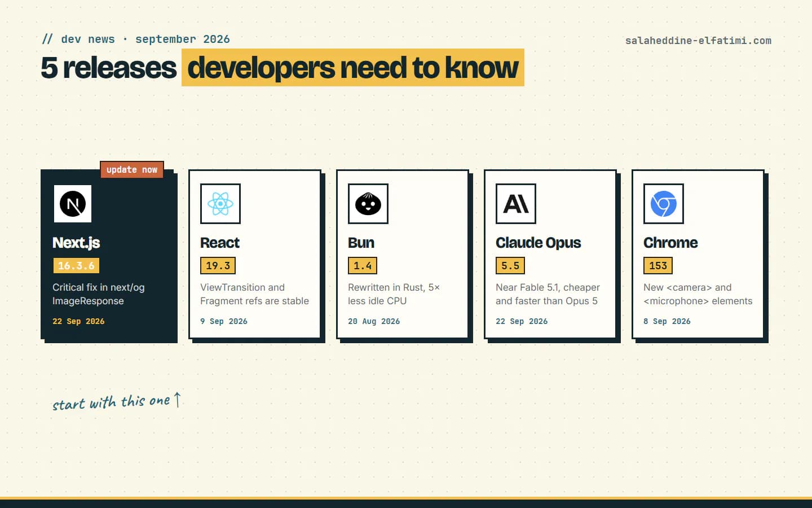Viewport: 812px width, 508px height.
Task: Click version badge 1.4
Action: (363, 266)
